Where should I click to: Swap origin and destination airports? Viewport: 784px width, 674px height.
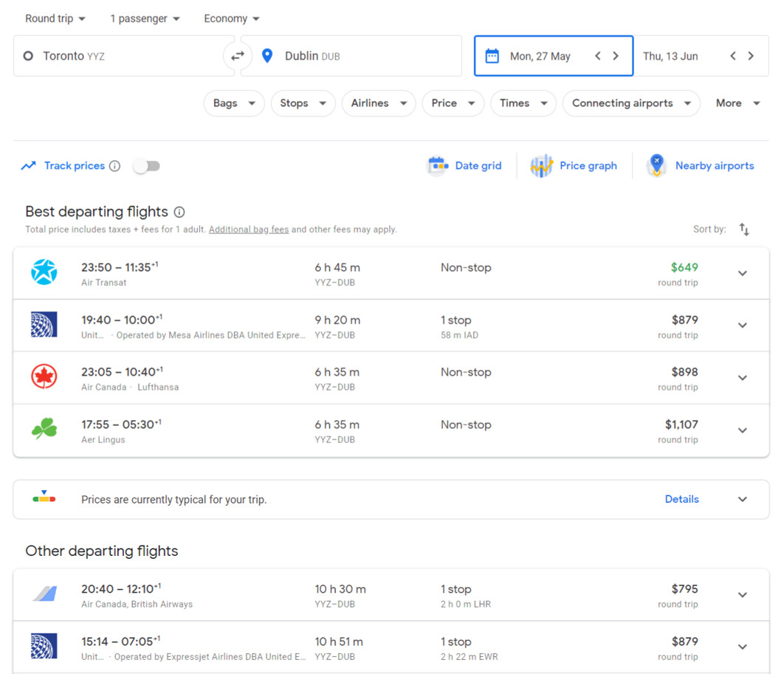click(238, 55)
